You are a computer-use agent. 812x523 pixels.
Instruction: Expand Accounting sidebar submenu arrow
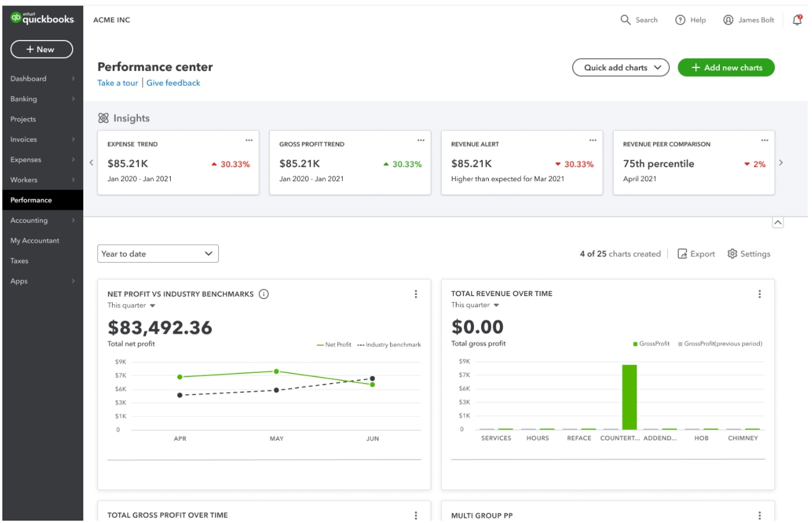click(x=73, y=220)
